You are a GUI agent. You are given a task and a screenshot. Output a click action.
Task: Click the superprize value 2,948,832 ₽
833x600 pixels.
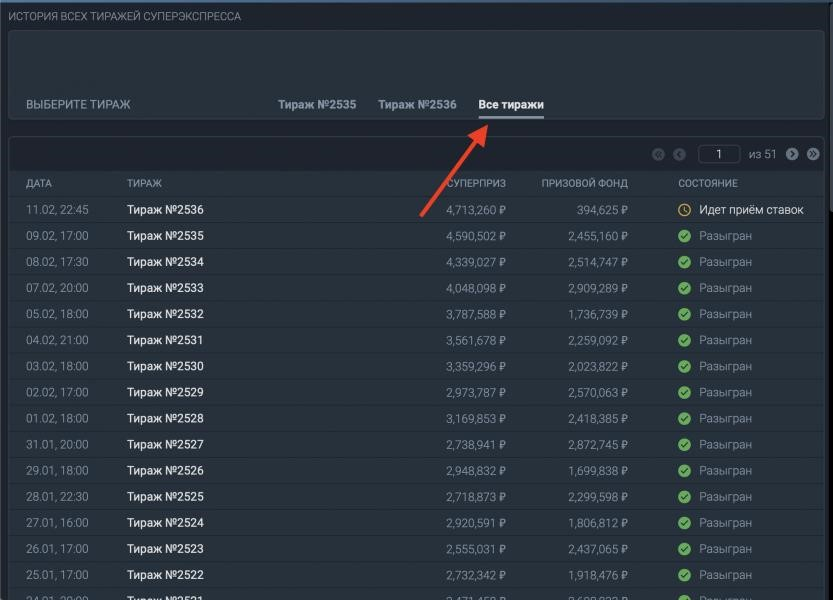click(x=476, y=471)
